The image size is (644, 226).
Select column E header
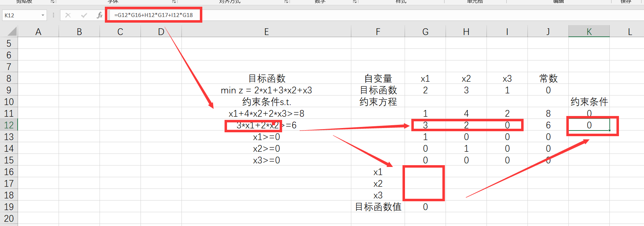(x=267, y=32)
